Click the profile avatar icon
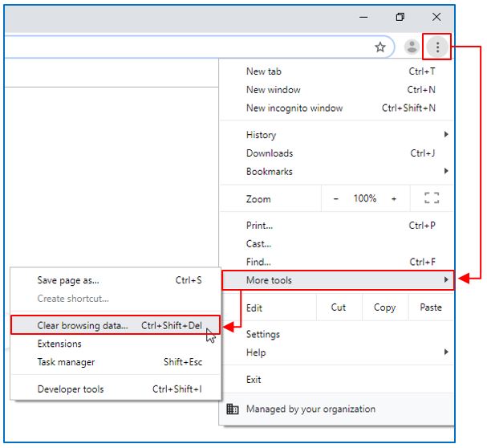 pyautogui.click(x=412, y=47)
